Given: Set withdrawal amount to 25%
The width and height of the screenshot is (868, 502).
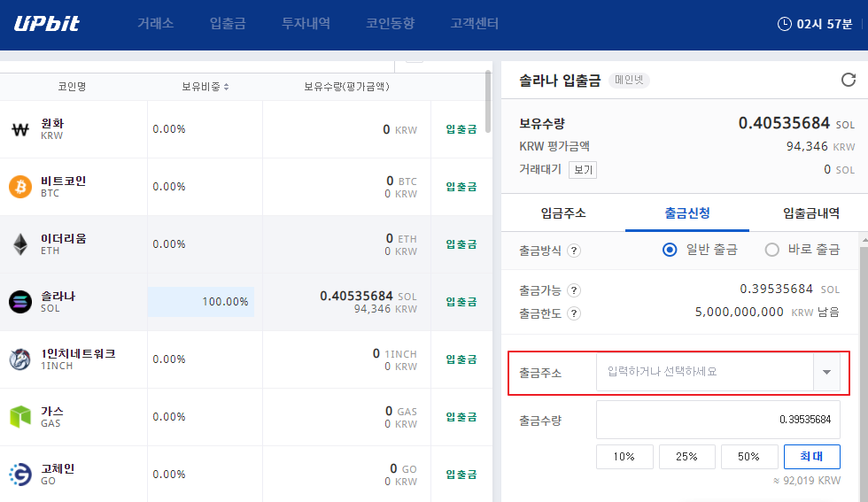Looking at the screenshot, I should pos(686,457).
